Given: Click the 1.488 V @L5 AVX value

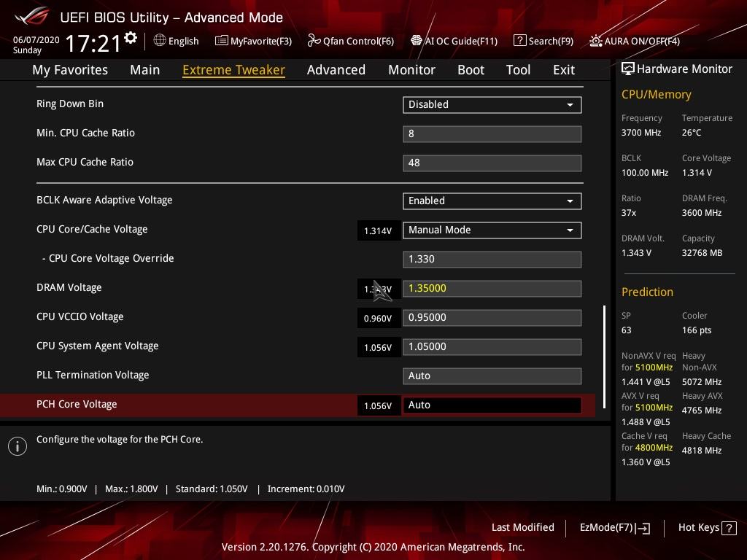Looking at the screenshot, I should point(646,422).
